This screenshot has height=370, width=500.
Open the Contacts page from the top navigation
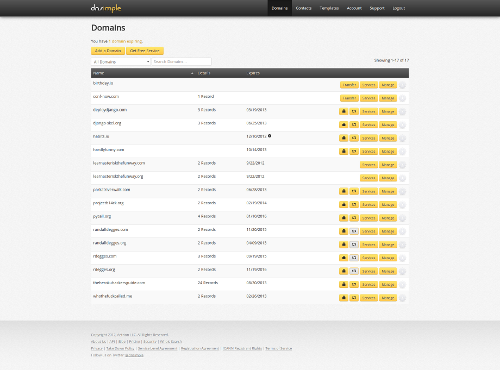click(303, 8)
